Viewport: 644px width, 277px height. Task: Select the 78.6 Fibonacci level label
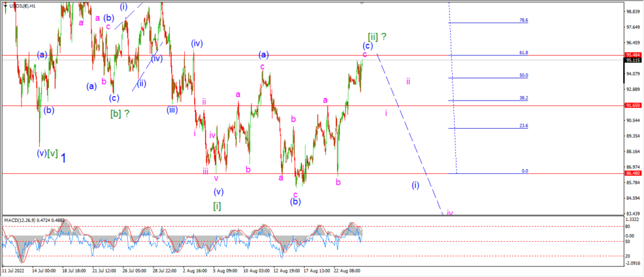[524, 19]
